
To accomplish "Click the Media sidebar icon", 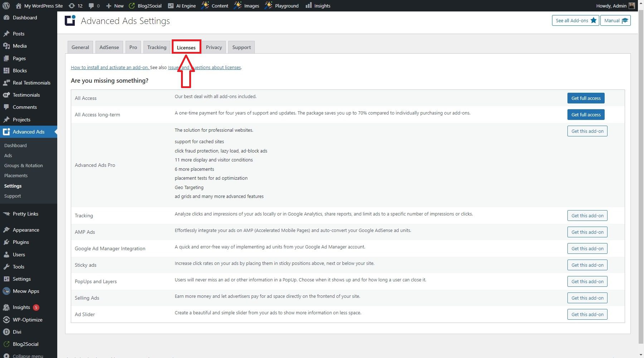I will coord(6,46).
